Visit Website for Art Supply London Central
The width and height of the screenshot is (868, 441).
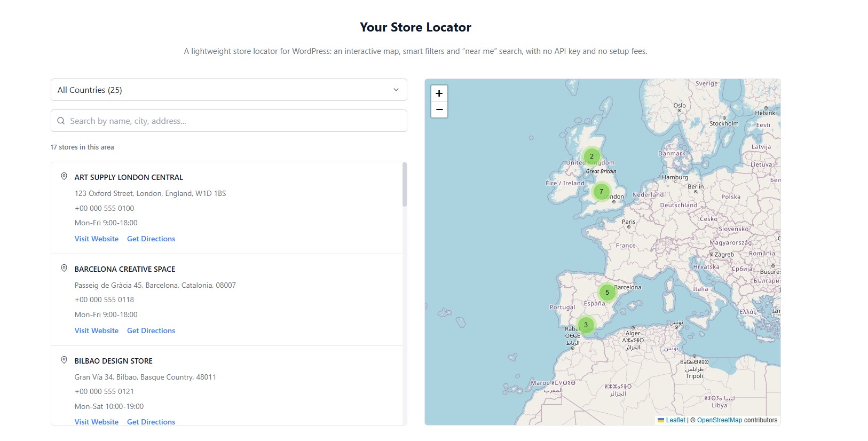97,239
